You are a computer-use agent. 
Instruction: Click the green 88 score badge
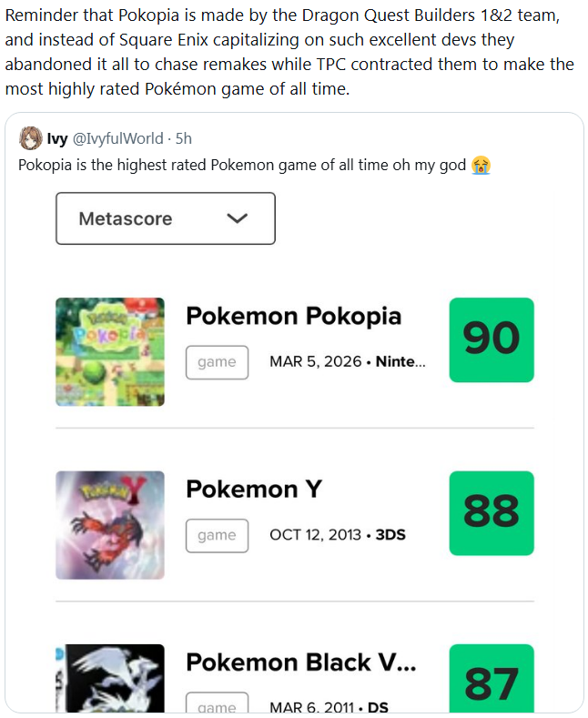pyautogui.click(x=492, y=513)
